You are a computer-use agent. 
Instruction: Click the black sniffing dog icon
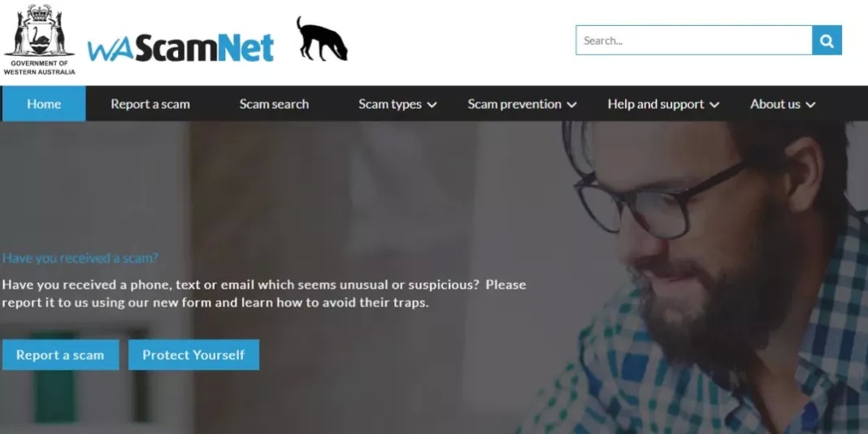point(322,39)
